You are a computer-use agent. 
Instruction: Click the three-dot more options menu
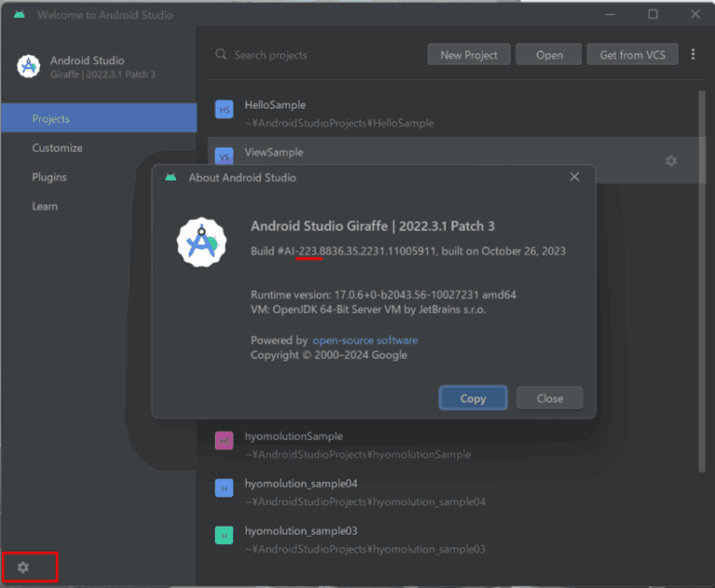tap(693, 54)
